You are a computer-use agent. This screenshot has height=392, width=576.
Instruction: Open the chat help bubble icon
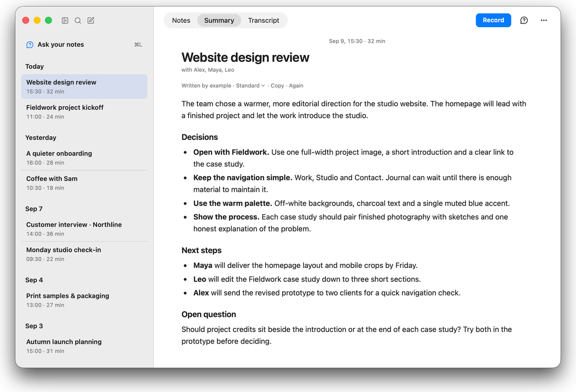(x=524, y=20)
